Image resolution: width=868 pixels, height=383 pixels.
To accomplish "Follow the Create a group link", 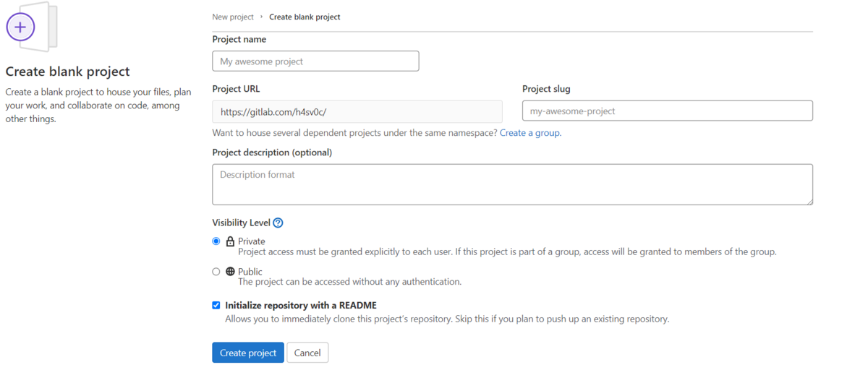I will point(529,133).
